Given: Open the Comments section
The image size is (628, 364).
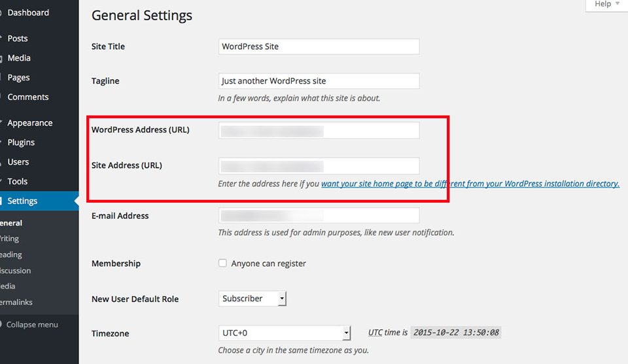Looking at the screenshot, I should pyautogui.click(x=27, y=97).
